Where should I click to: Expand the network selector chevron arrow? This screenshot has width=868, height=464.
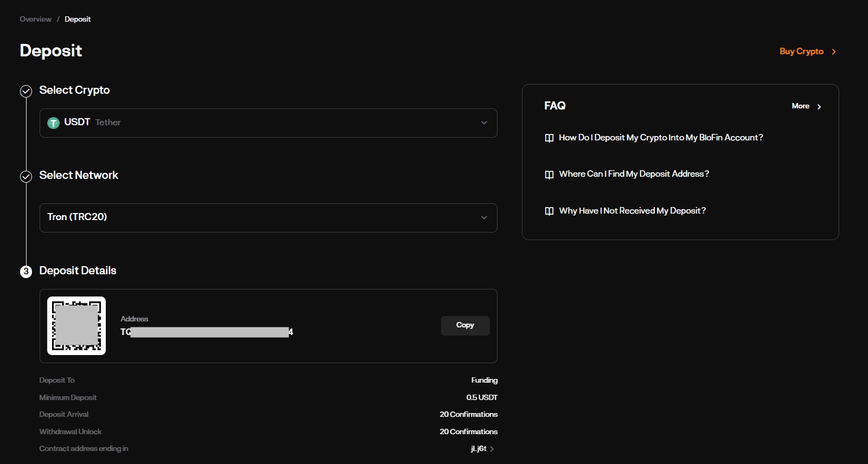tap(484, 218)
